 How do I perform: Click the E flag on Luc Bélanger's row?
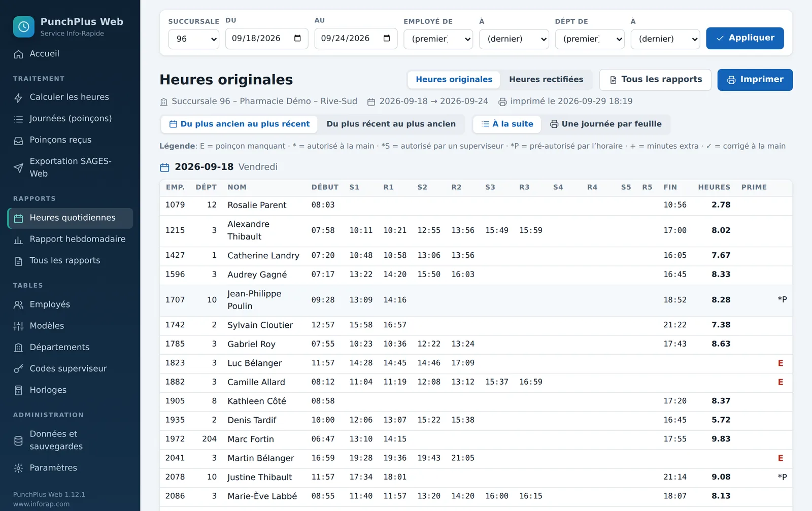coord(781,363)
